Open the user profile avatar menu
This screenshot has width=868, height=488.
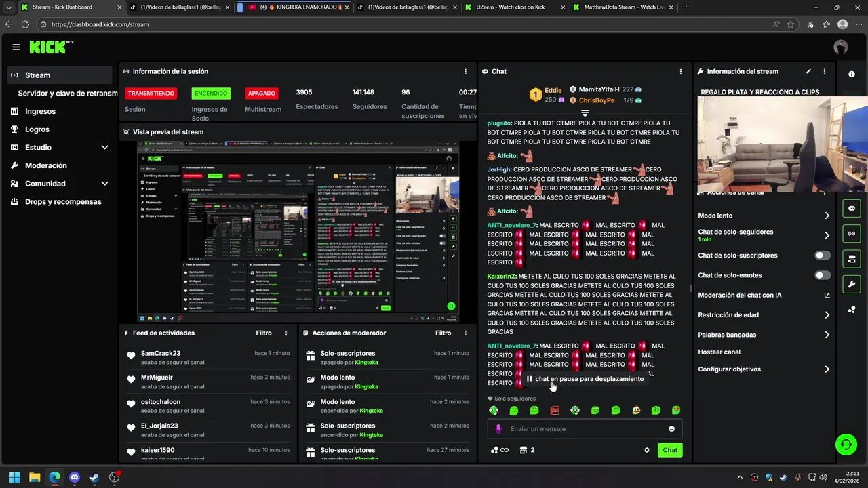pyautogui.click(x=841, y=47)
